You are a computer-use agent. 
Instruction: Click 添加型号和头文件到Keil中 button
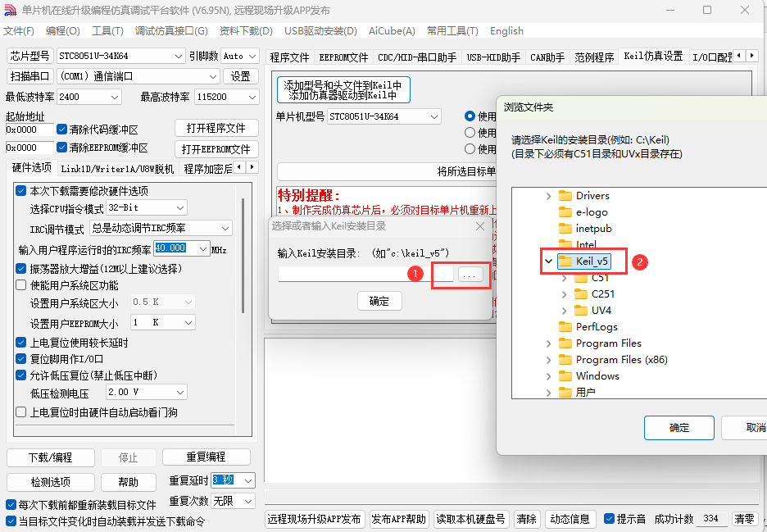343,90
